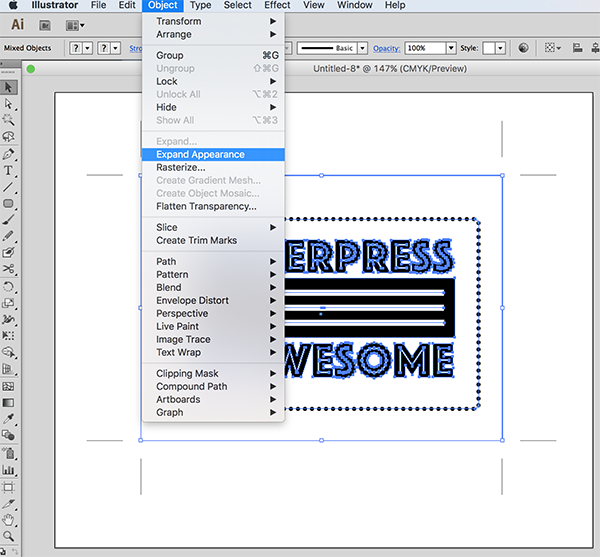
Task: Open the graphic Style dropdown
Action: (x=499, y=48)
